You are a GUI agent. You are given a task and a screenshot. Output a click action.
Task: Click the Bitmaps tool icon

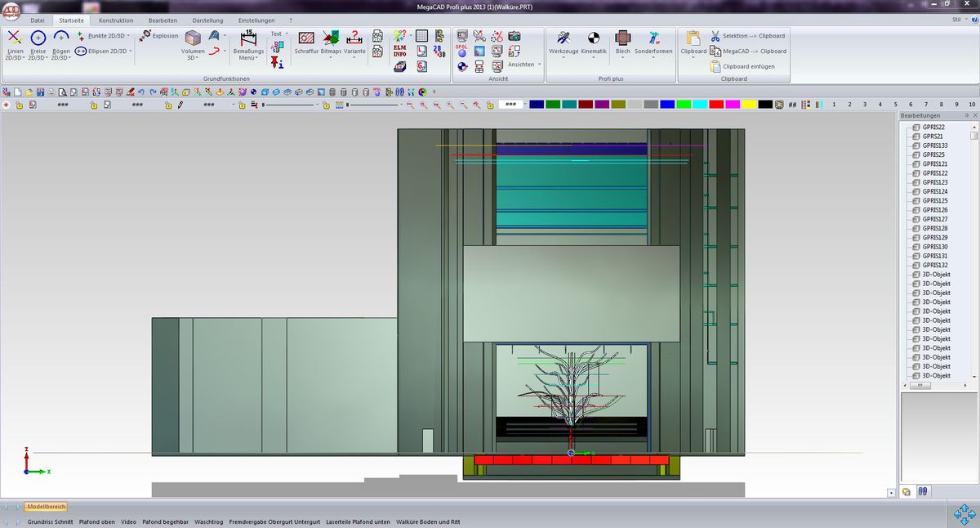click(331, 38)
